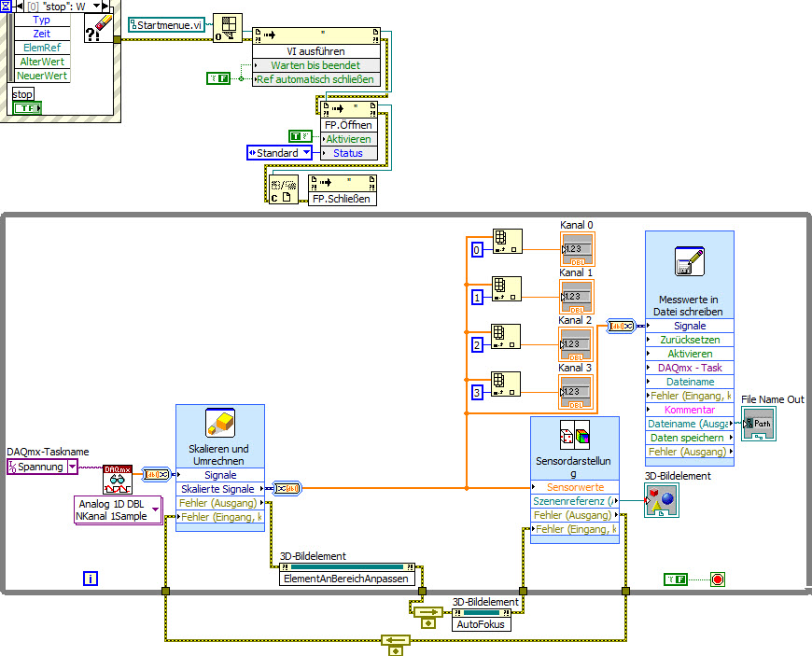Click Index Array node wired to constant 2

[x=506, y=337]
